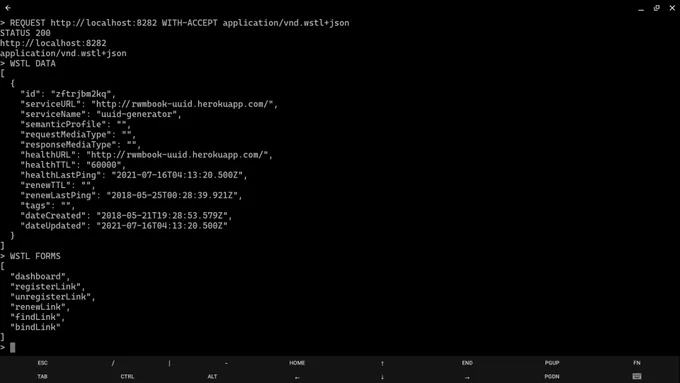This screenshot has width=680, height=383.
Task: Tap the PGDN extra key
Action: click(552, 376)
